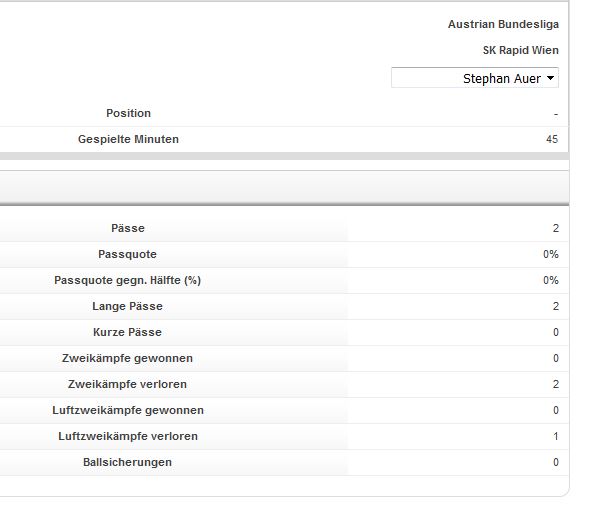
Task: Click the Ballsicherungen statistic row
Action: (284, 462)
